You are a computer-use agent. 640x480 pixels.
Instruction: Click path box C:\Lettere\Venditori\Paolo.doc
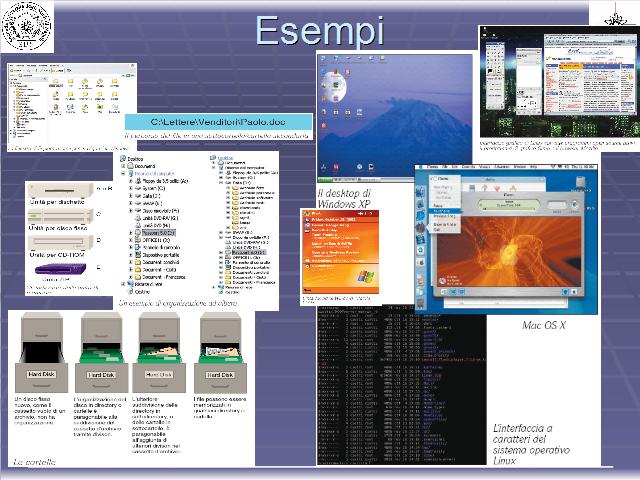[x=218, y=122]
